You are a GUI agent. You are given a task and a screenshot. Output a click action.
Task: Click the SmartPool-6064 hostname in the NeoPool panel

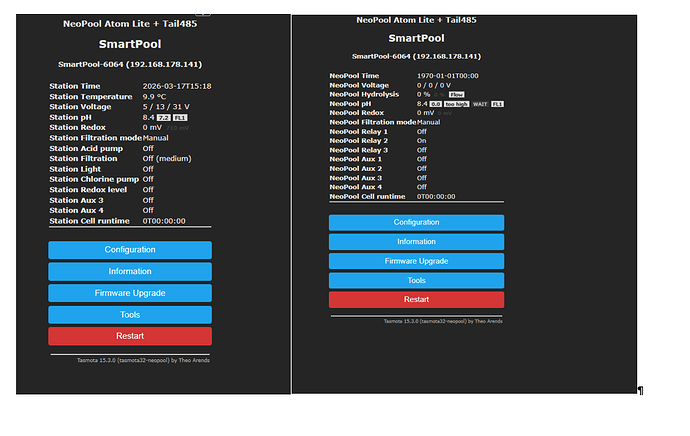point(416,57)
